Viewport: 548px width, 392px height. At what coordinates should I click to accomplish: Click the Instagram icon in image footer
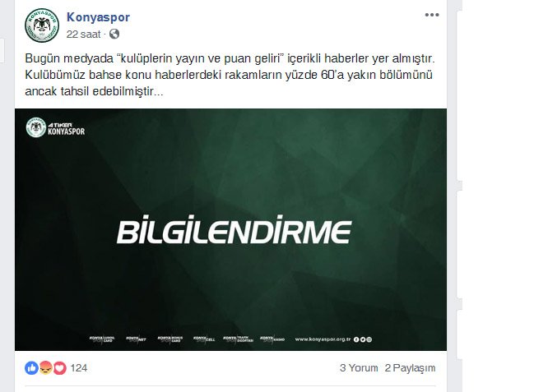pos(369,339)
